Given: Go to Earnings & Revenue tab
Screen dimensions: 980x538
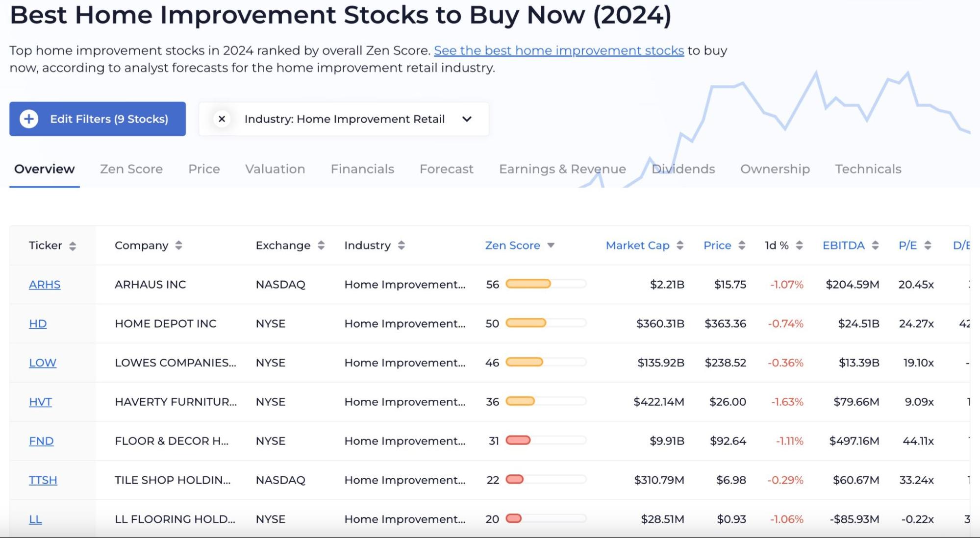Looking at the screenshot, I should (562, 169).
